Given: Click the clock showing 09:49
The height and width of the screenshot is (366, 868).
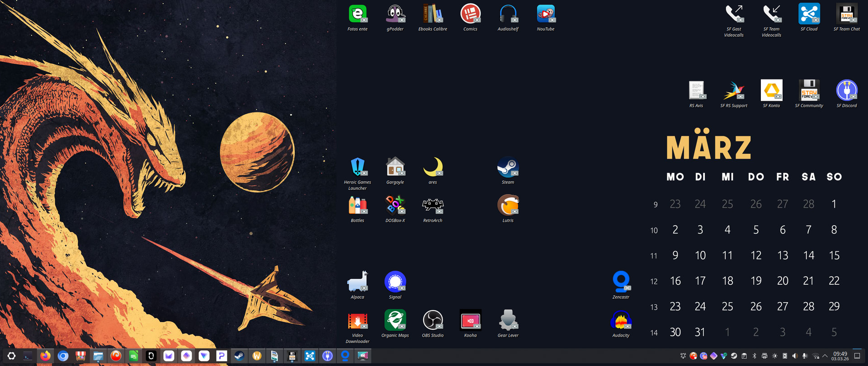Looking at the screenshot, I should pos(840,356).
